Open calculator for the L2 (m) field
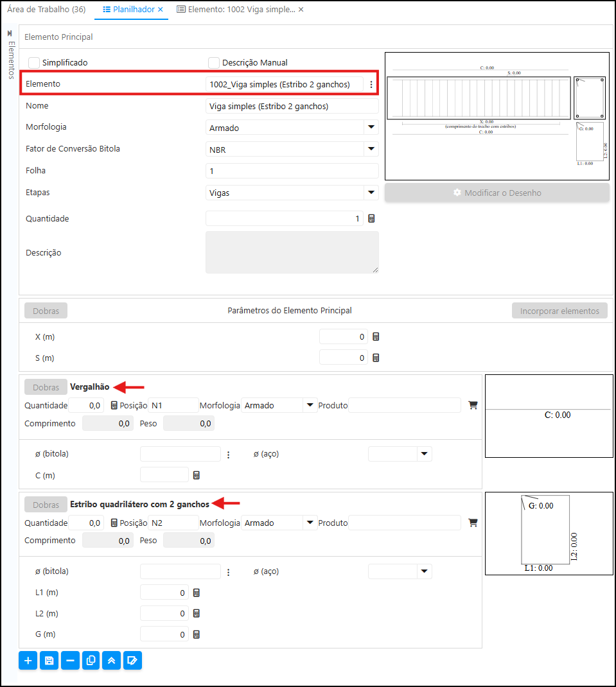This screenshot has height=687, width=616. click(x=197, y=613)
